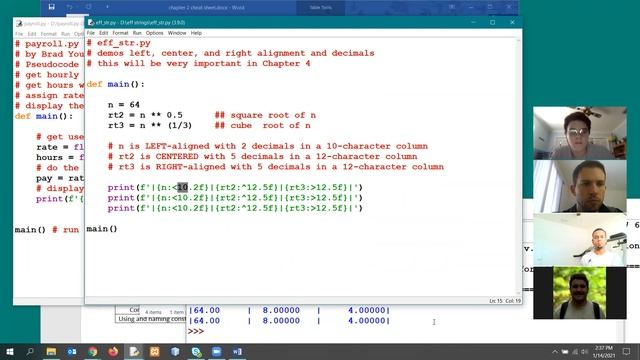
Task: Open the Options menu in eff_str.py window
Action: click(x=154, y=33)
